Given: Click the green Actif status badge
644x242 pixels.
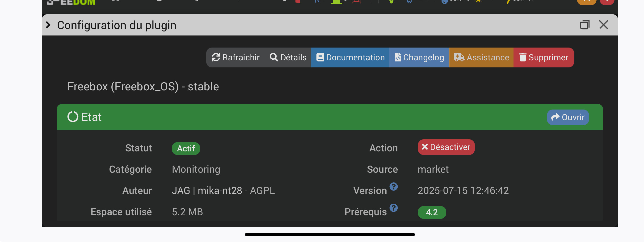Looking at the screenshot, I should coord(186,148).
